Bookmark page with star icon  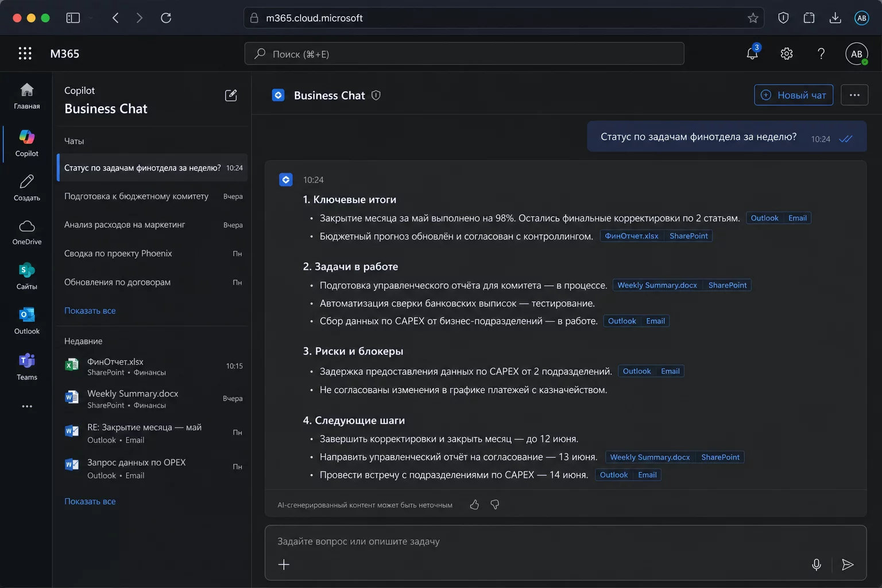point(753,18)
